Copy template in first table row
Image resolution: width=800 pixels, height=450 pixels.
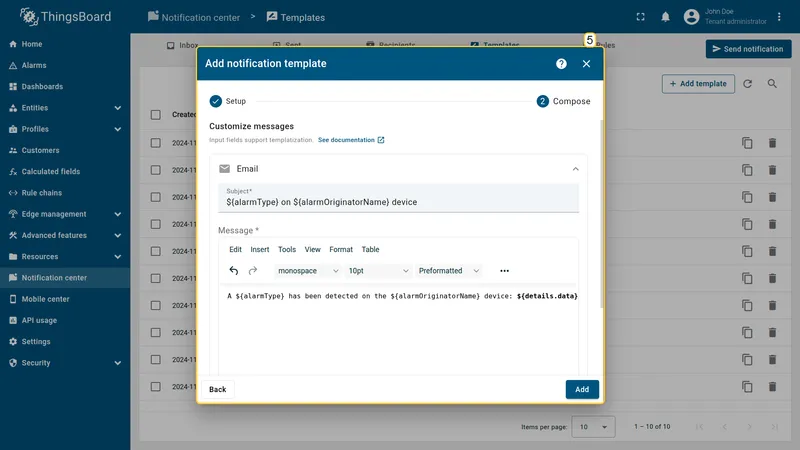747,143
